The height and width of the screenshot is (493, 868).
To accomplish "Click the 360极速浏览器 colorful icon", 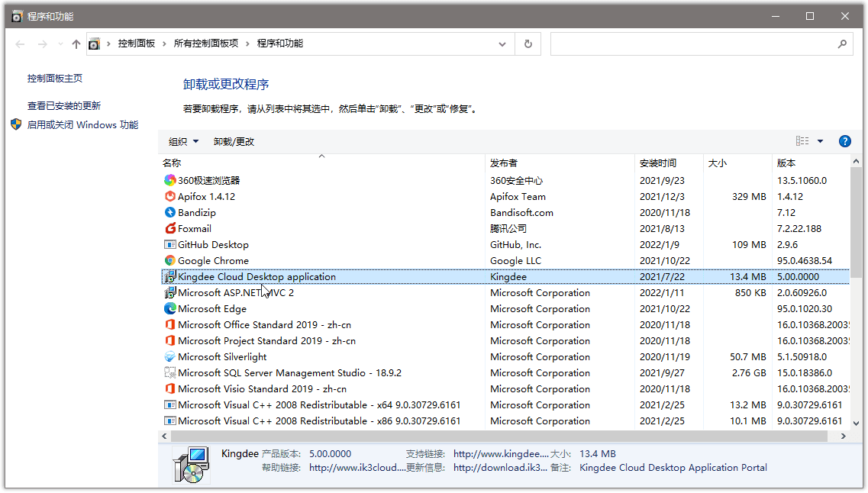I will click(x=169, y=180).
